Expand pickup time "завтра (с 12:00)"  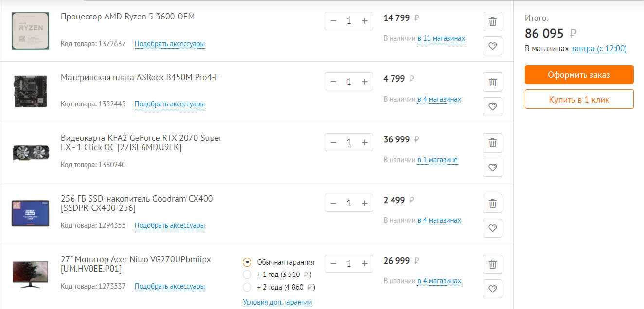[599, 49]
